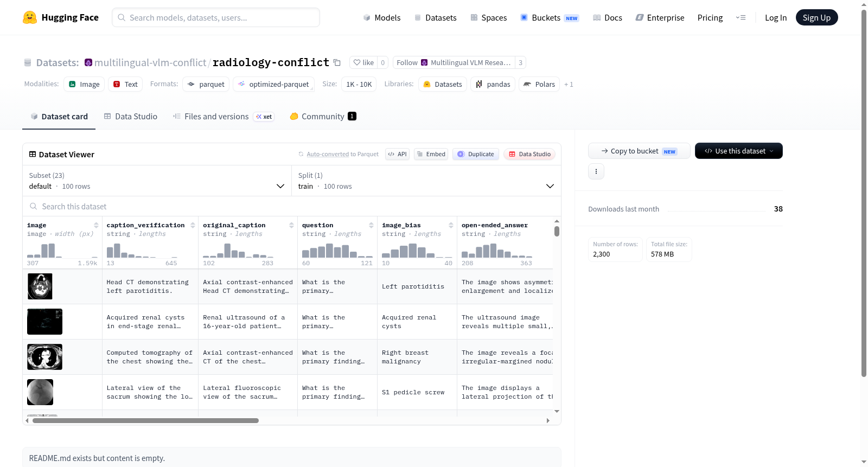Click the 'S1 pedicle screw' cell

(417, 392)
